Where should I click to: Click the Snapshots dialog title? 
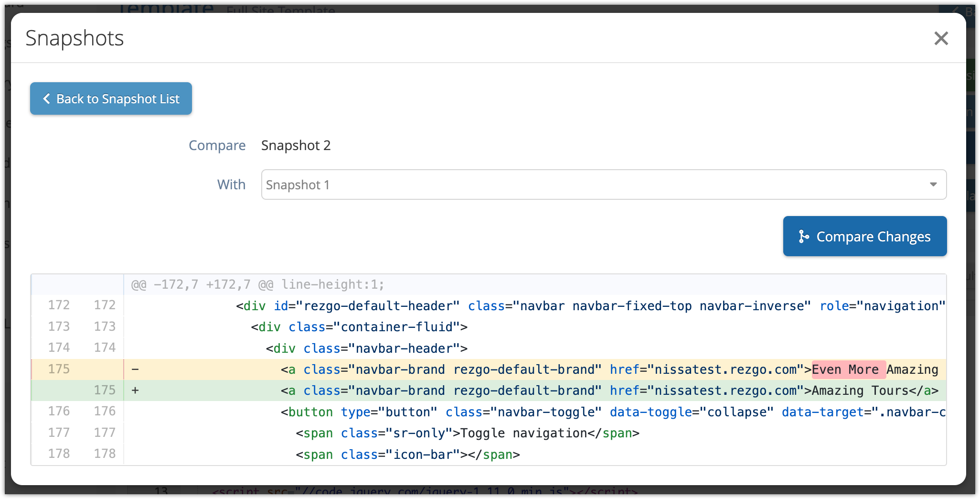75,38
